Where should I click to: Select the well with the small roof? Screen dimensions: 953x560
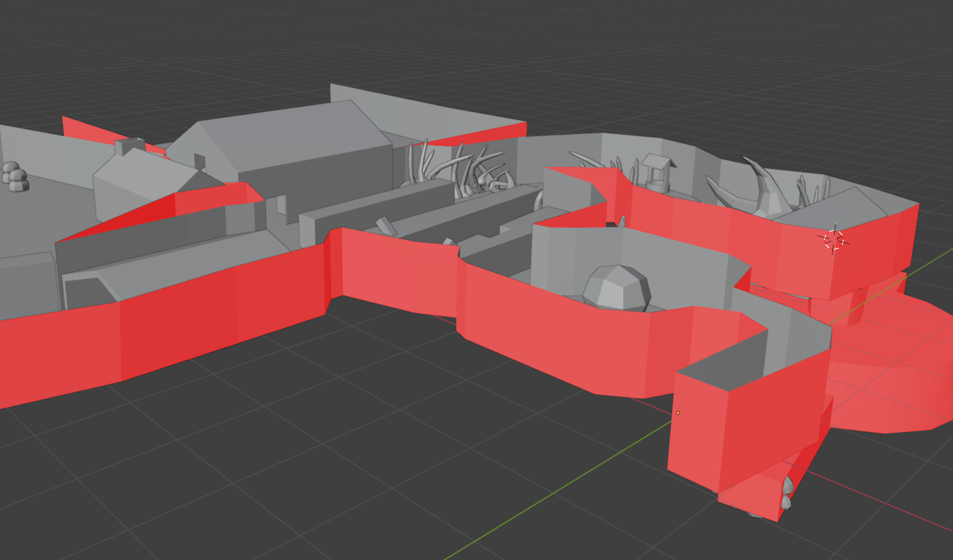click(x=656, y=172)
